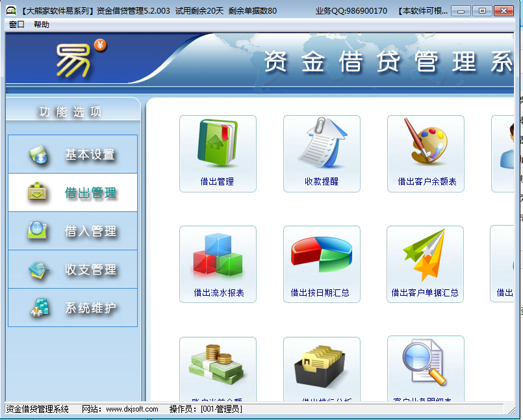Image resolution: width=523 pixels, height=420 pixels.
Task: Open the 窗口 menu
Action: coord(17,25)
